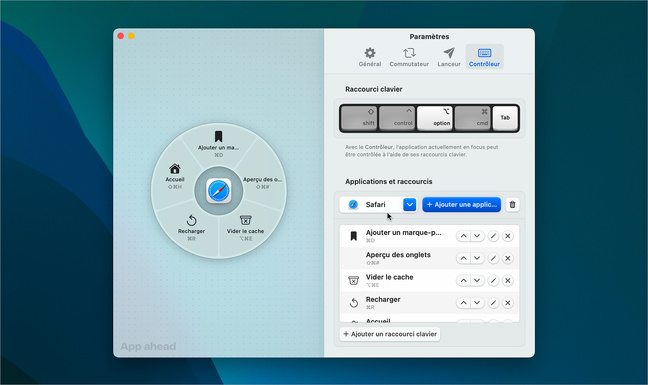Edit the Recharger shortcut
This screenshot has height=385, width=648.
coord(493,303)
